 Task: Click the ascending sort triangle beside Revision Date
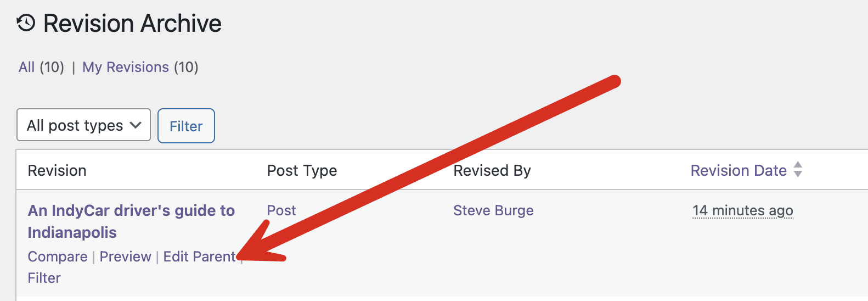tap(798, 165)
